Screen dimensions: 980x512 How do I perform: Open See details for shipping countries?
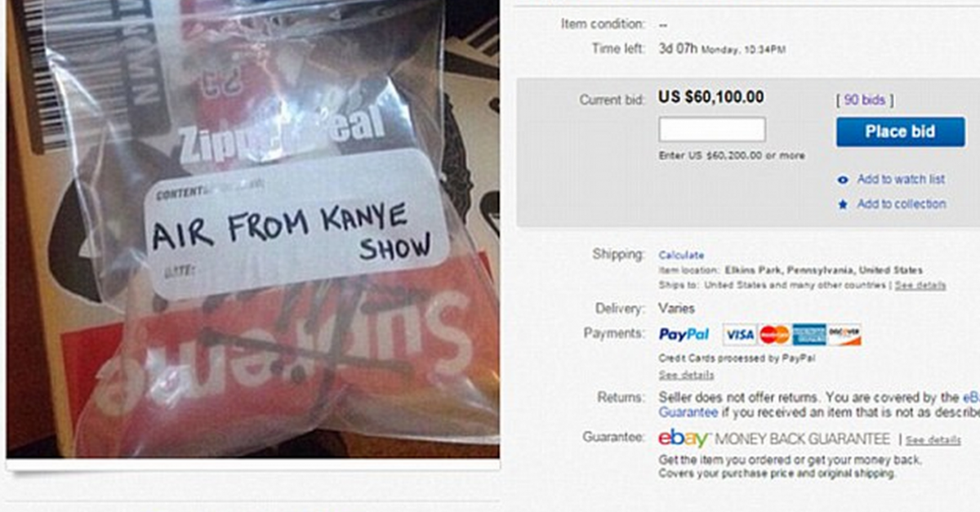(x=920, y=285)
